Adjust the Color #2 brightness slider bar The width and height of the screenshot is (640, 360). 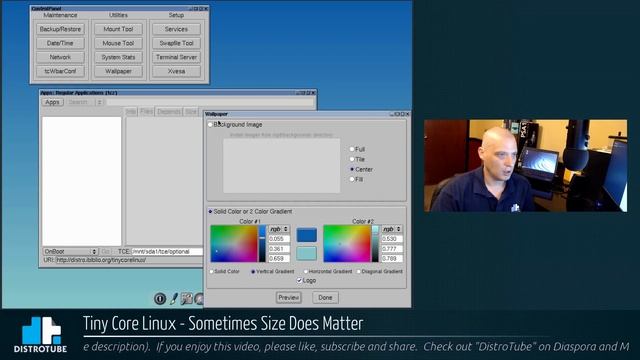[x=375, y=244]
